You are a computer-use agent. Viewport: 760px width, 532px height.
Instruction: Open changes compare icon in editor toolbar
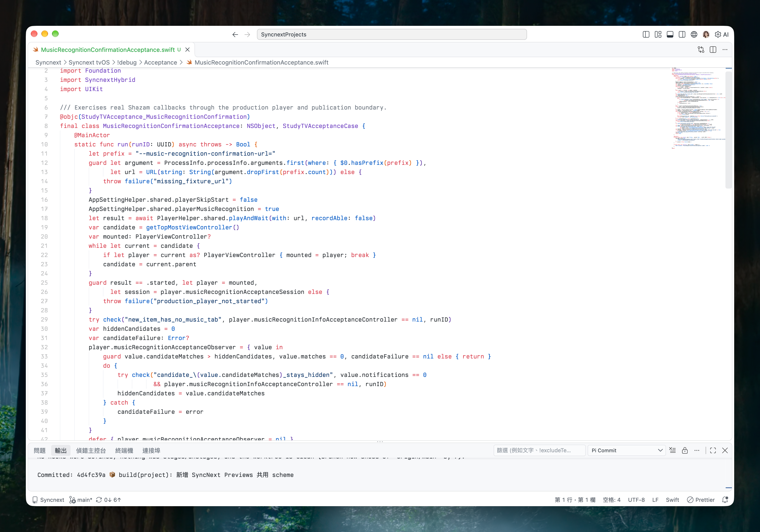[701, 50]
